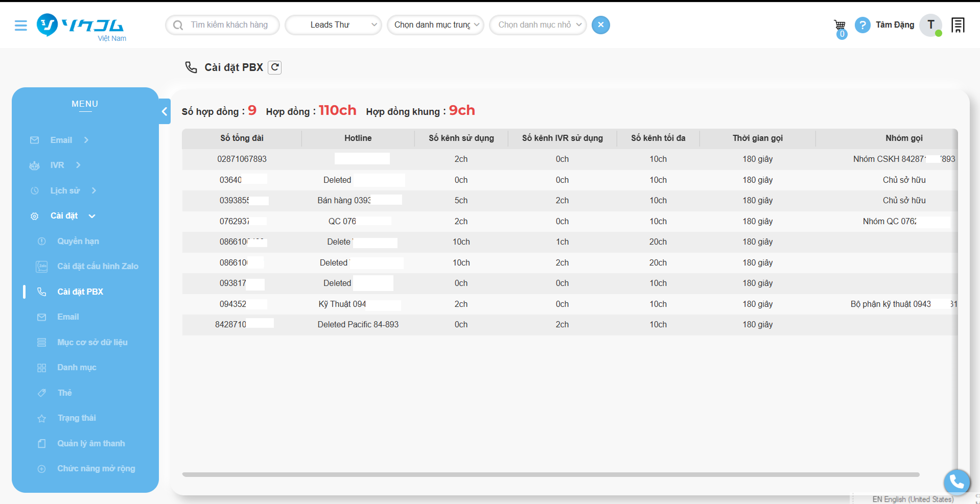Screen dimensions: 980x504
Task: Click the Số tổng đài column header
Action: pos(242,138)
